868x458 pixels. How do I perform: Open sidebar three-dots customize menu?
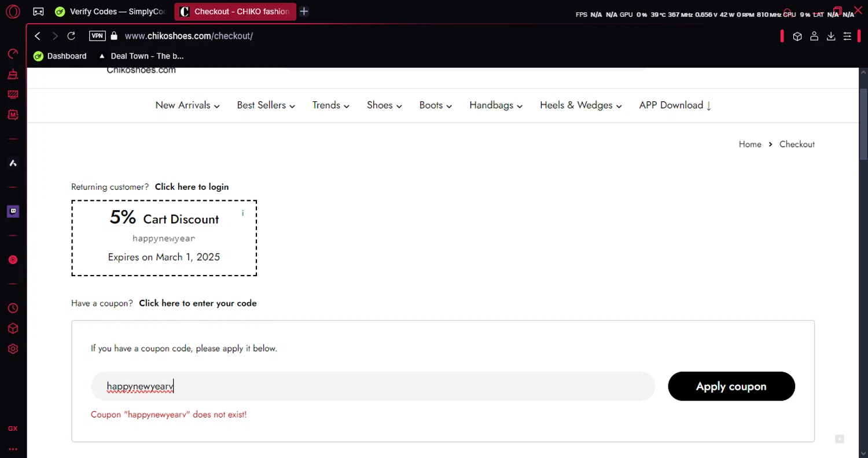(x=13, y=449)
